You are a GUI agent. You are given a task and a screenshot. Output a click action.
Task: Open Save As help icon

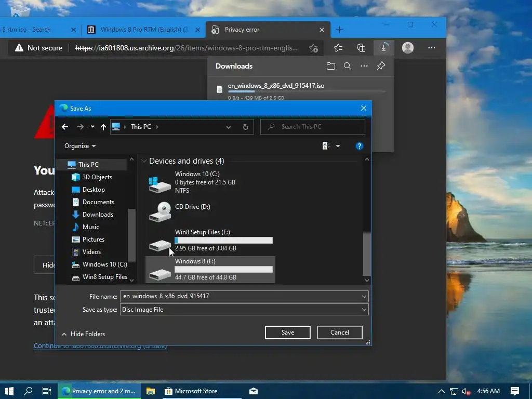tap(360, 146)
